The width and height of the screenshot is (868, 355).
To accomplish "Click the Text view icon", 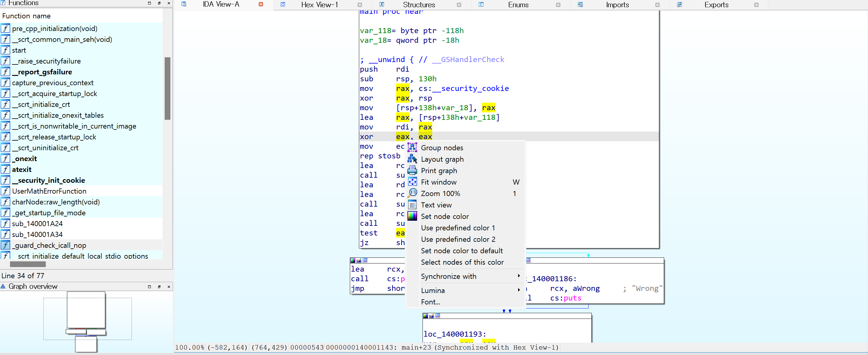I will pyautogui.click(x=412, y=204).
